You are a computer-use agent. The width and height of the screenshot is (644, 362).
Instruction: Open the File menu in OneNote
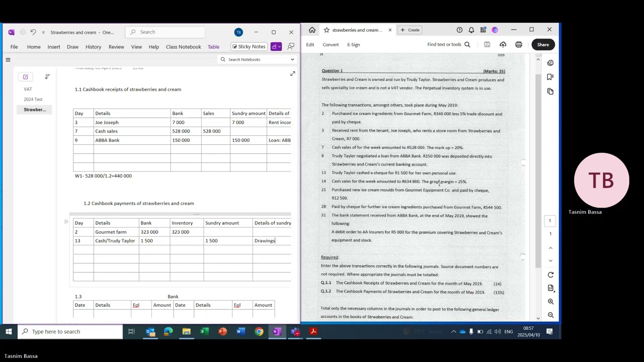tap(14, 47)
